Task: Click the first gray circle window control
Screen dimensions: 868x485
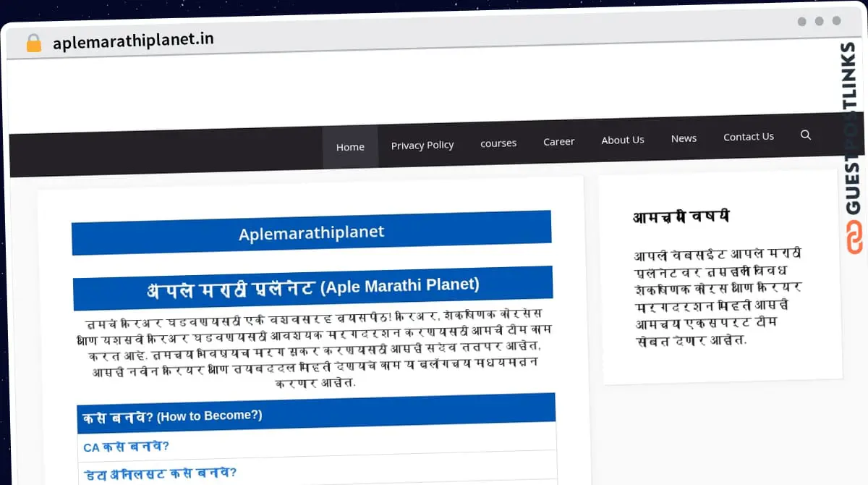Action: click(x=801, y=21)
